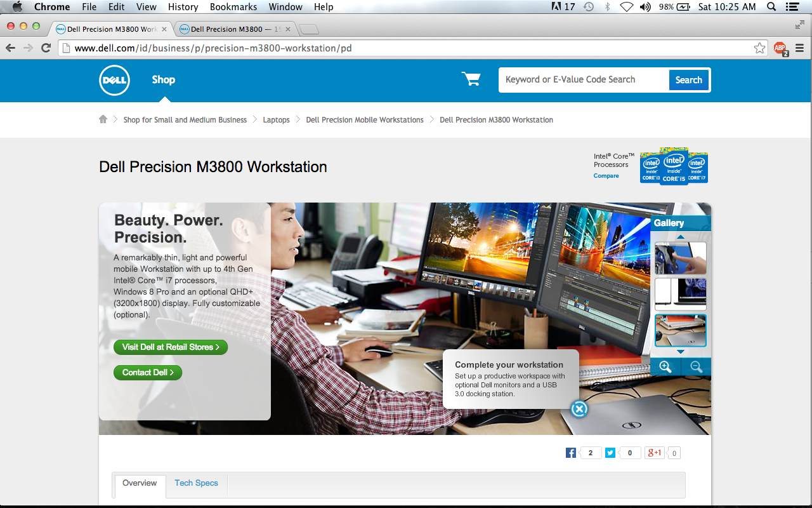Share page on Facebook
This screenshot has width=812, height=508.
tap(571, 453)
